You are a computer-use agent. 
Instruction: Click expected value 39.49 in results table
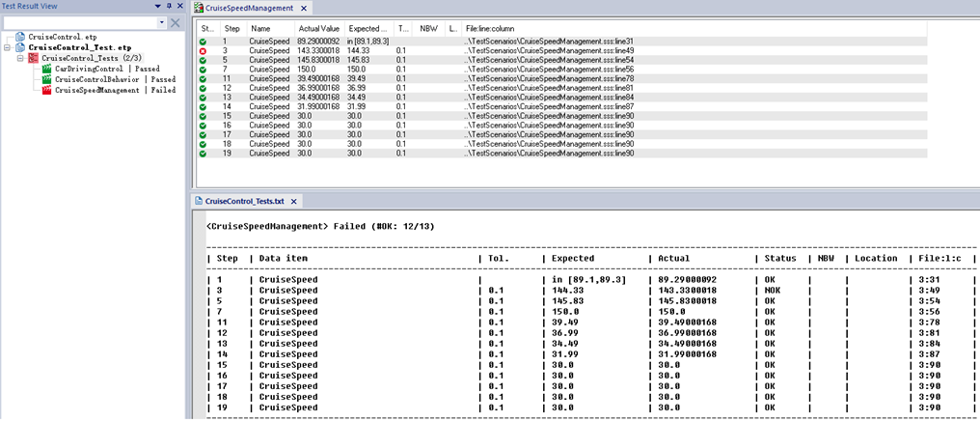[x=356, y=79]
